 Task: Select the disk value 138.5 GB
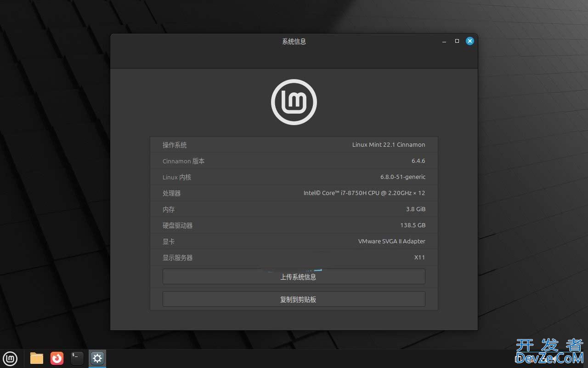(413, 225)
